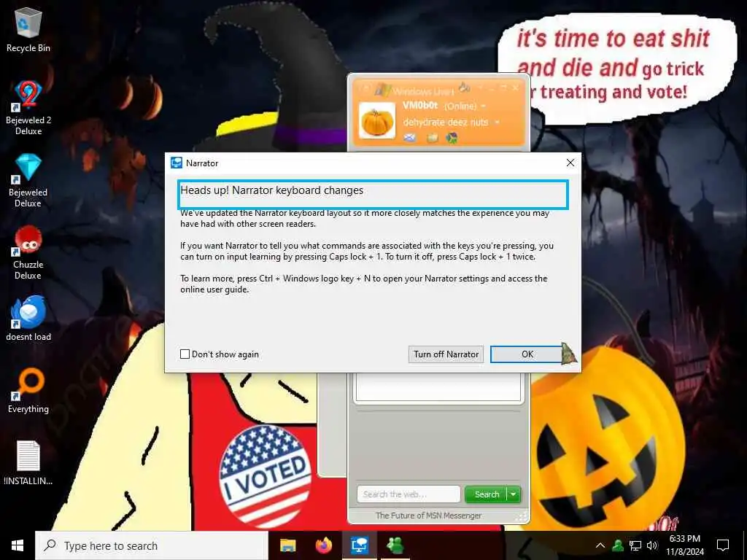The width and height of the screenshot is (747, 560).
Task: Open the network tray icon
Action: 635,545
